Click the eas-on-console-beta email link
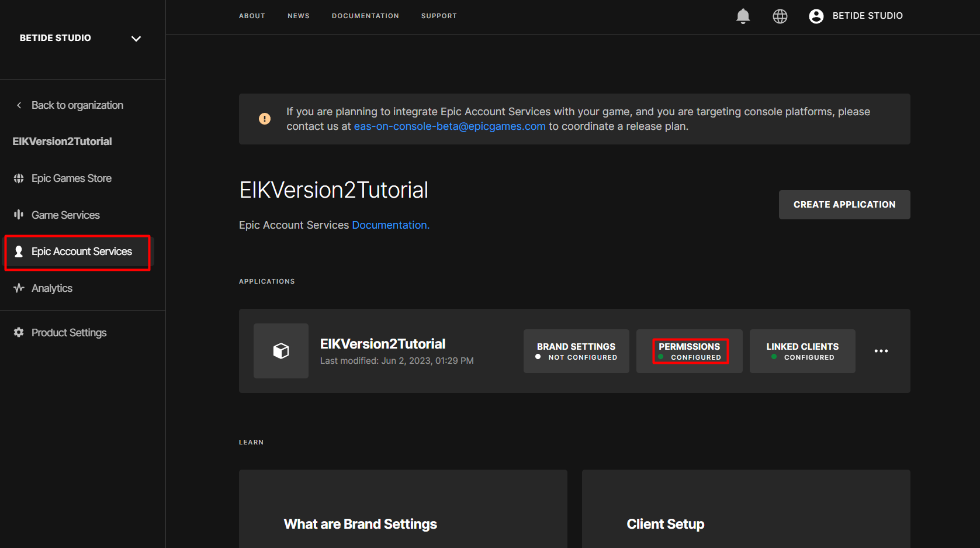 (x=449, y=126)
